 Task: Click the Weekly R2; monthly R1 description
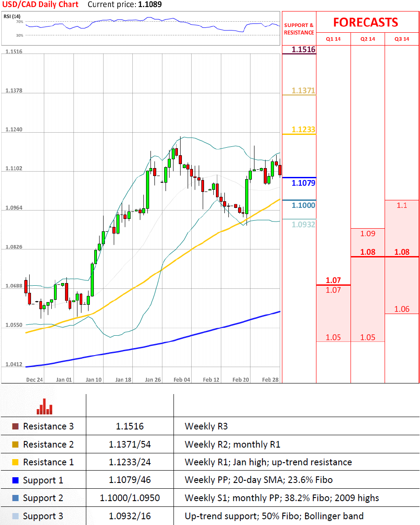point(232,445)
